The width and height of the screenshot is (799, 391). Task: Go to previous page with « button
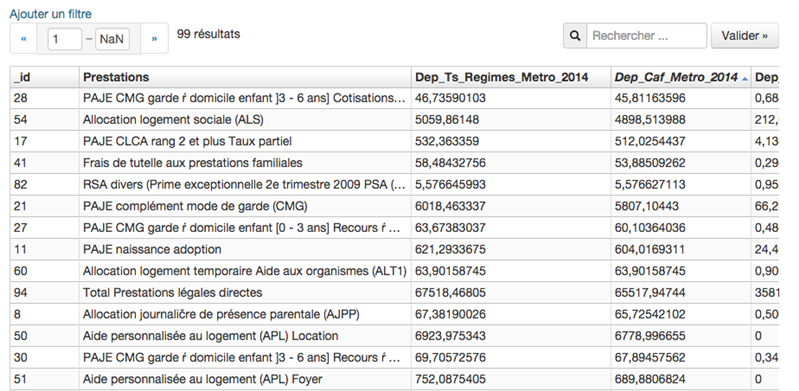tap(23, 38)
